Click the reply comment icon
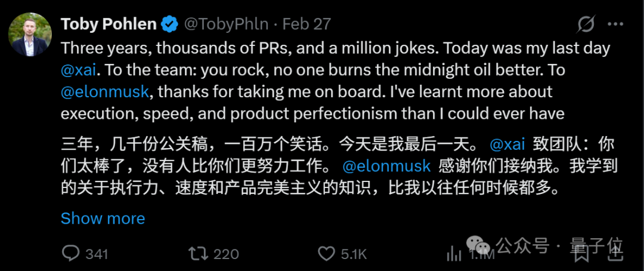Screen dimensions: 644x271 (70, 254)
